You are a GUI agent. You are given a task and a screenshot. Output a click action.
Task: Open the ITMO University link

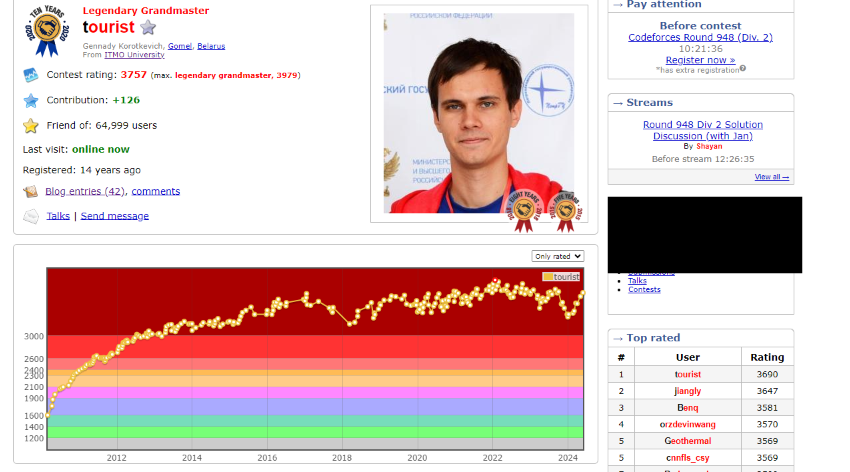[134, 55]
